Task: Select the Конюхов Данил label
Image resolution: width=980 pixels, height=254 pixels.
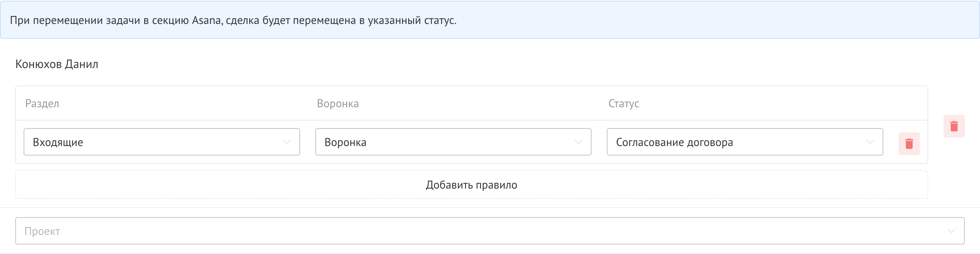Action: 56,64
